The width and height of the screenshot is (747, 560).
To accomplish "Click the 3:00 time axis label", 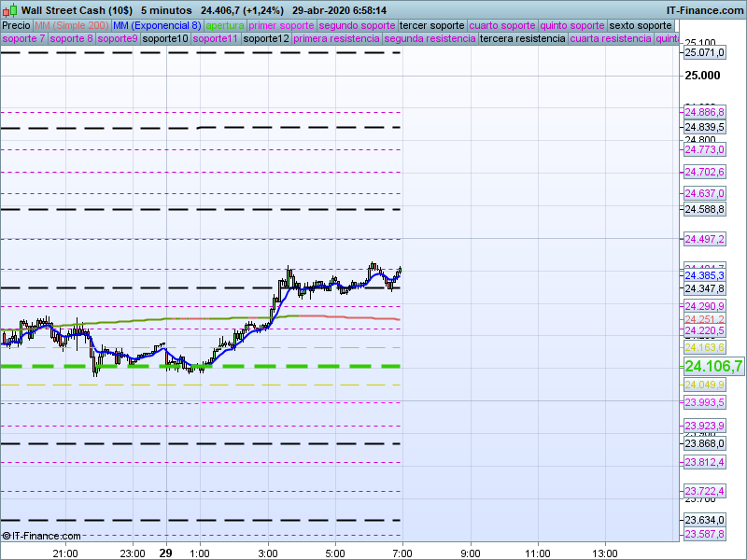I will 268,553.
